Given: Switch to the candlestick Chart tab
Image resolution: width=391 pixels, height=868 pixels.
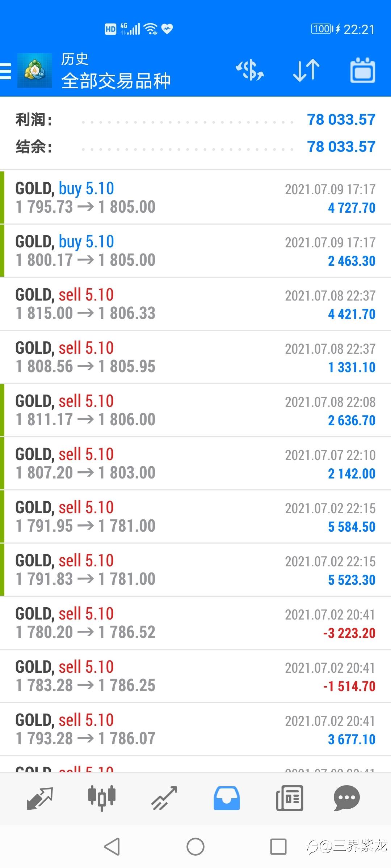Looking at the screenshot, I should point(102,797).
